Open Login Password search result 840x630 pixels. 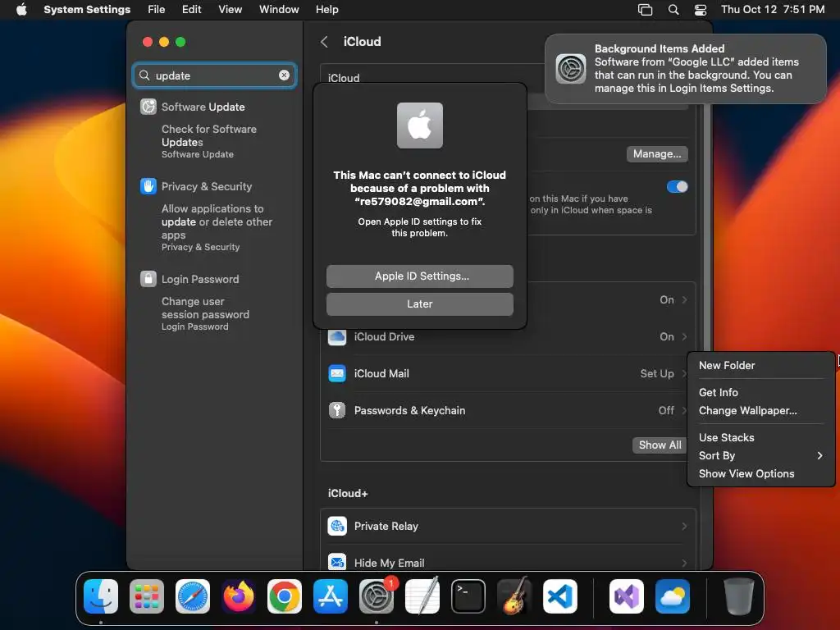pyautogui.click(x=200, y=279)
